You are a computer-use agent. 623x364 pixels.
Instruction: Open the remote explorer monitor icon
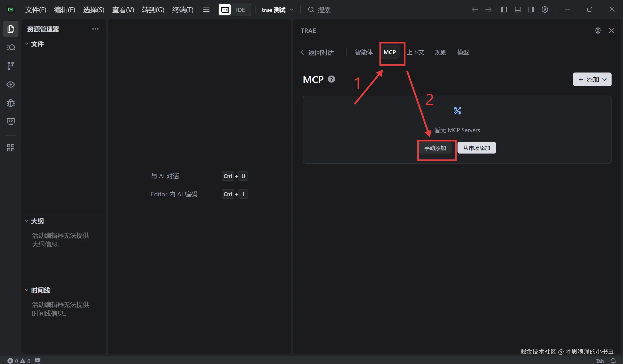[11, 121]
